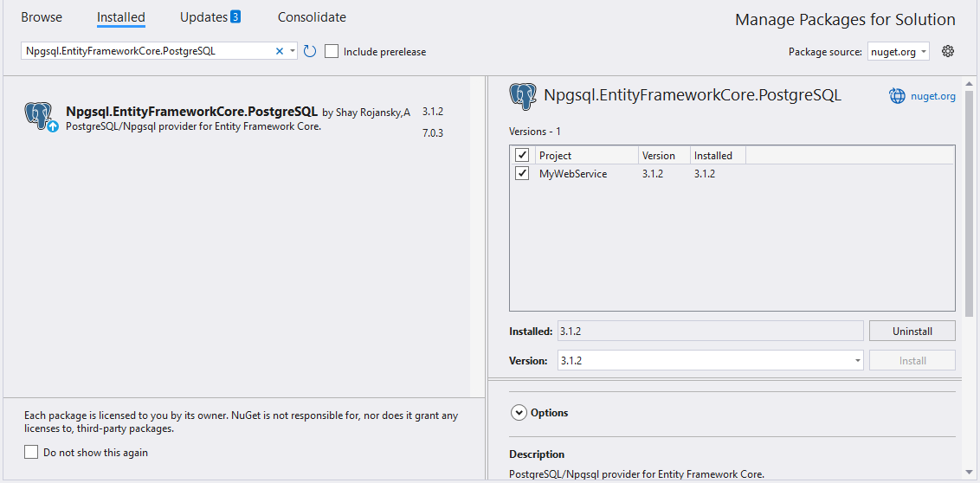The width and height of the screenshot is (980, 483).
Task: Enable Include prerelease checkbox
Action: [x=332, y=52]
